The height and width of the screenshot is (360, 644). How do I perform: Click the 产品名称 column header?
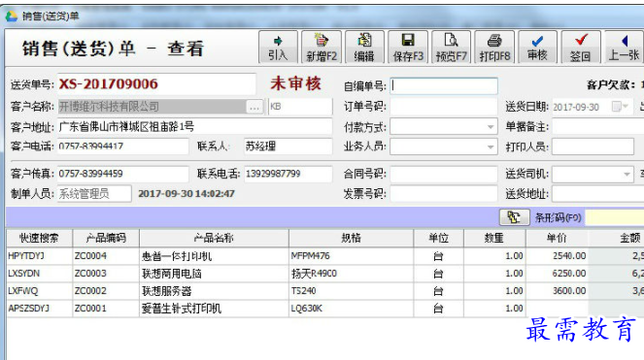(x=214, y=238)
